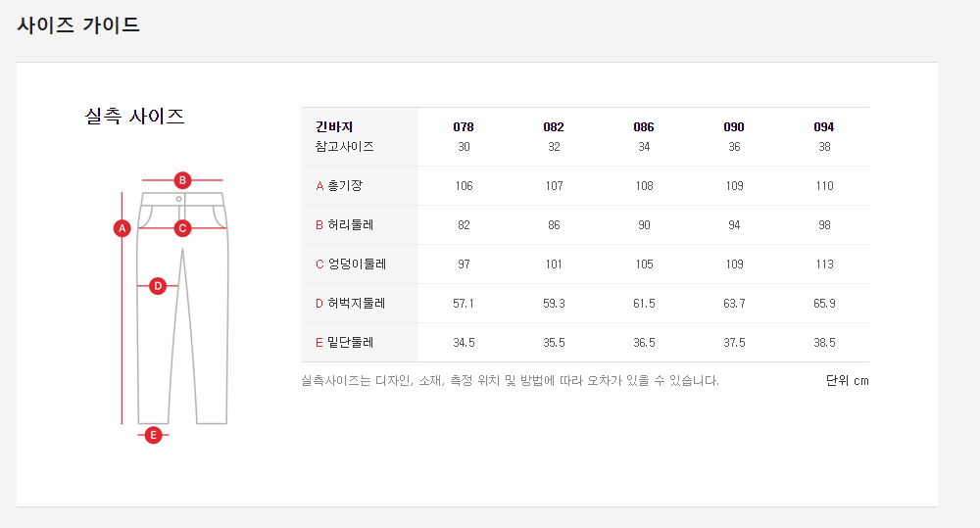The width and height of the screenshot is (980, 528).
Task: Click the 실측 사이즈 section title
Action: pos(135,117)
